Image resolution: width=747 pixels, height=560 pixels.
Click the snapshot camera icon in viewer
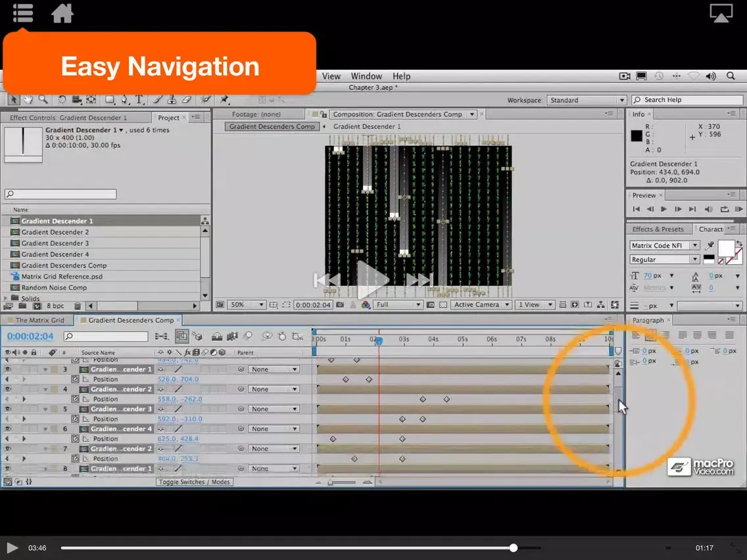(x=340, y=305)
